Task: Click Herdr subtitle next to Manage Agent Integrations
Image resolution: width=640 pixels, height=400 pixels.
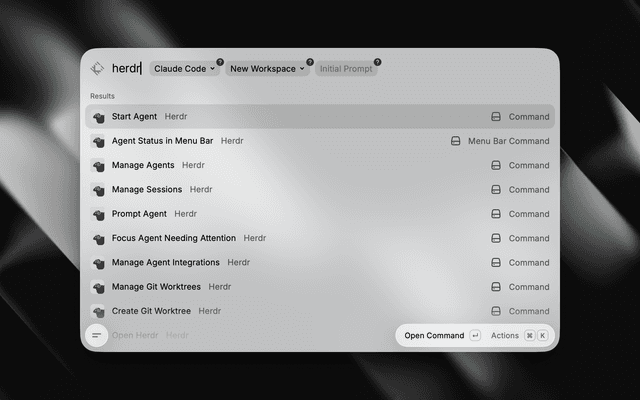Action: (x=238, y=262)
